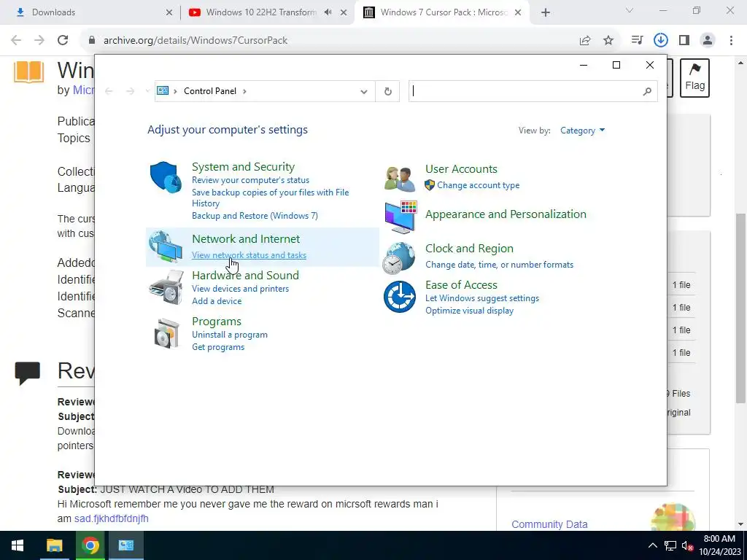Open Hardware and Sound printer icon
Screen dimensions: 747x560
[x=166, y=287]
